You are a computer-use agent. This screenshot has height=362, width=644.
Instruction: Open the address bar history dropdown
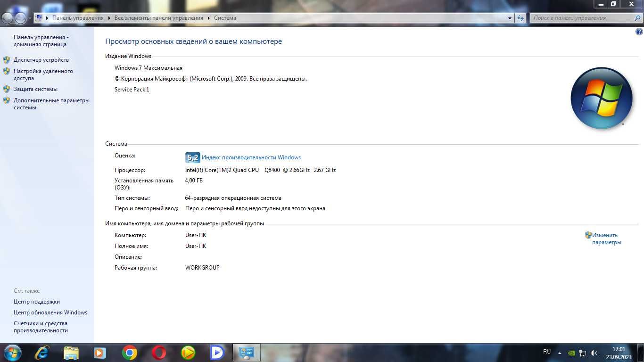[510, 18]
